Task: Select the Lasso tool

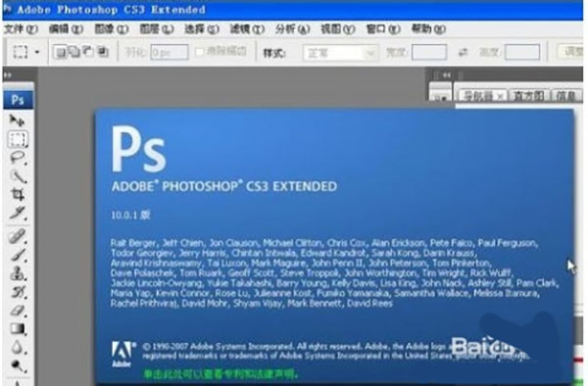Action: coord(18,158)
